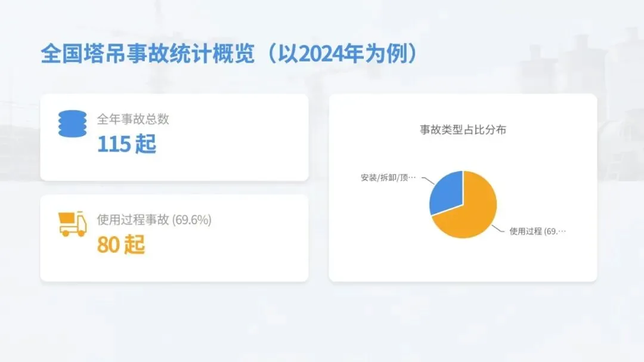The image size is (644, 362).
Task: Click the 事故类型占比分布 chart title
Action: tap(463, 130)
